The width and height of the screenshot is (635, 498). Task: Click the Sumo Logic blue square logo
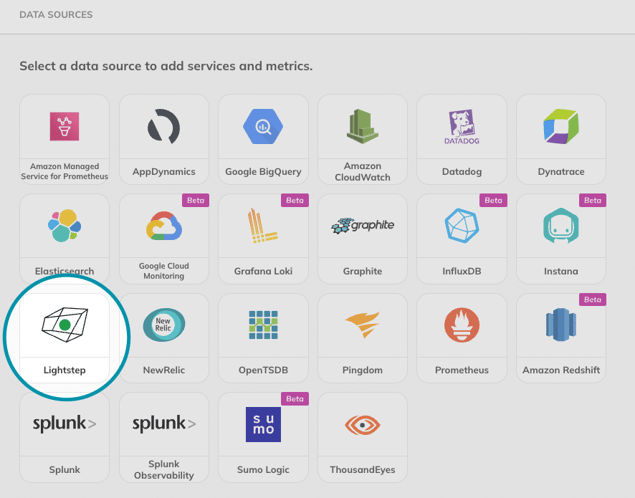263,424
